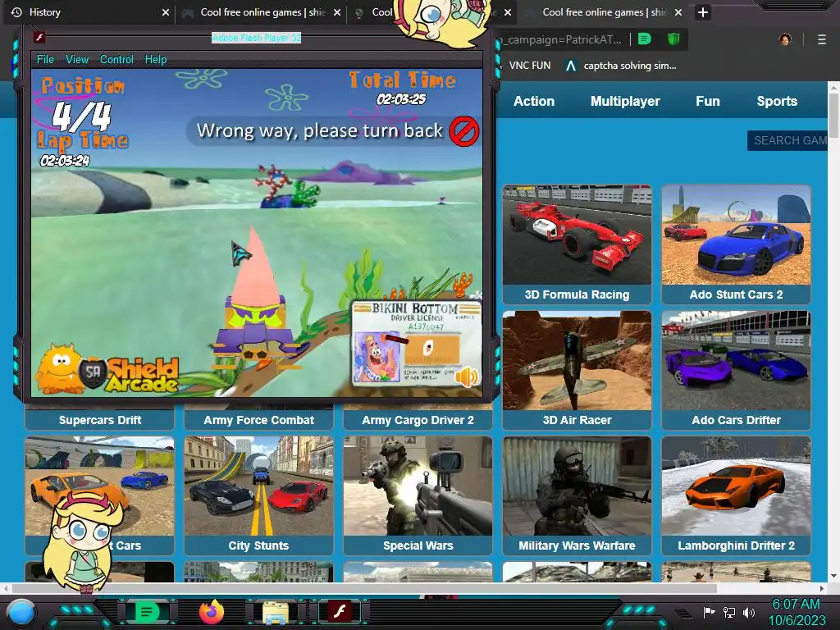The width and height of the screenshot is (840, 630).
Task: Open Firefox from the taskbar
Action: 212,611
